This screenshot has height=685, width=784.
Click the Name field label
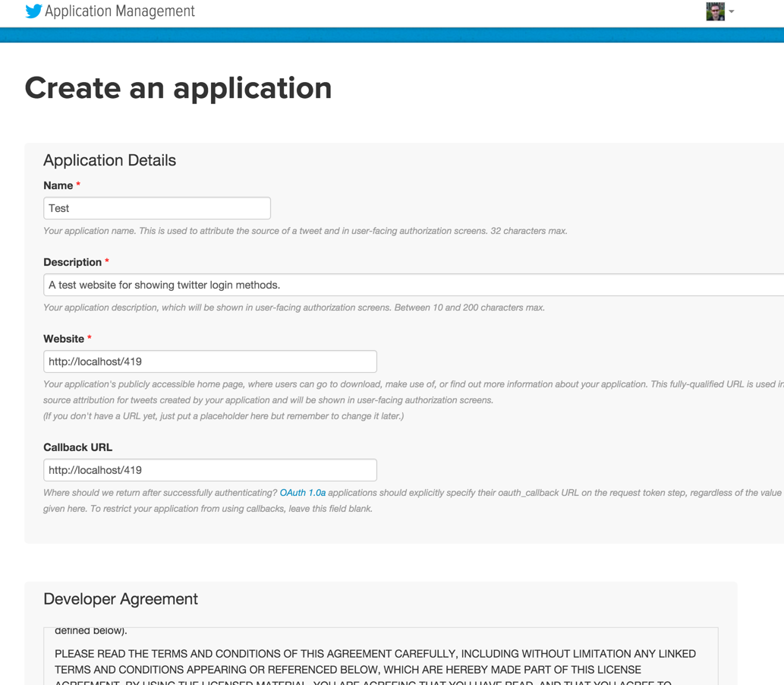tap(58, 185)
